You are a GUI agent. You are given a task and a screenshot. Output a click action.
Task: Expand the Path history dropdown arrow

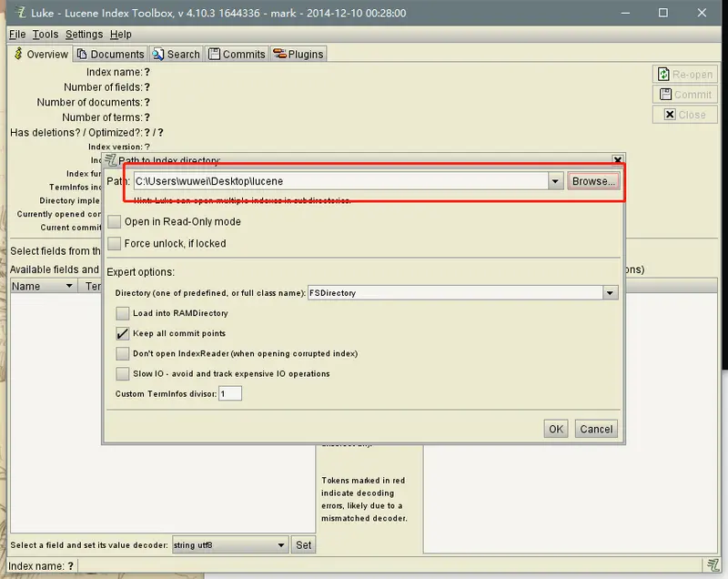(x=555, y=181)
